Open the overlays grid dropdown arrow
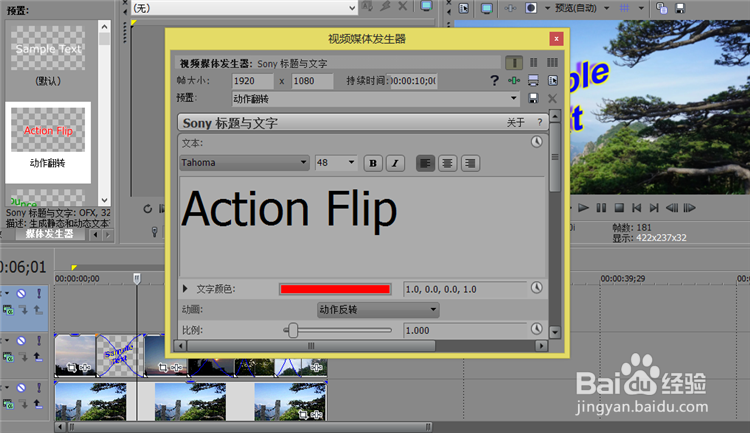 click(x=641, y=8)
